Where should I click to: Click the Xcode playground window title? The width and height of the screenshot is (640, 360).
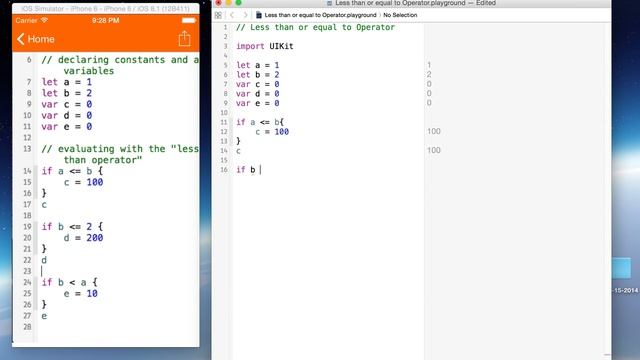tap(416, 3)
